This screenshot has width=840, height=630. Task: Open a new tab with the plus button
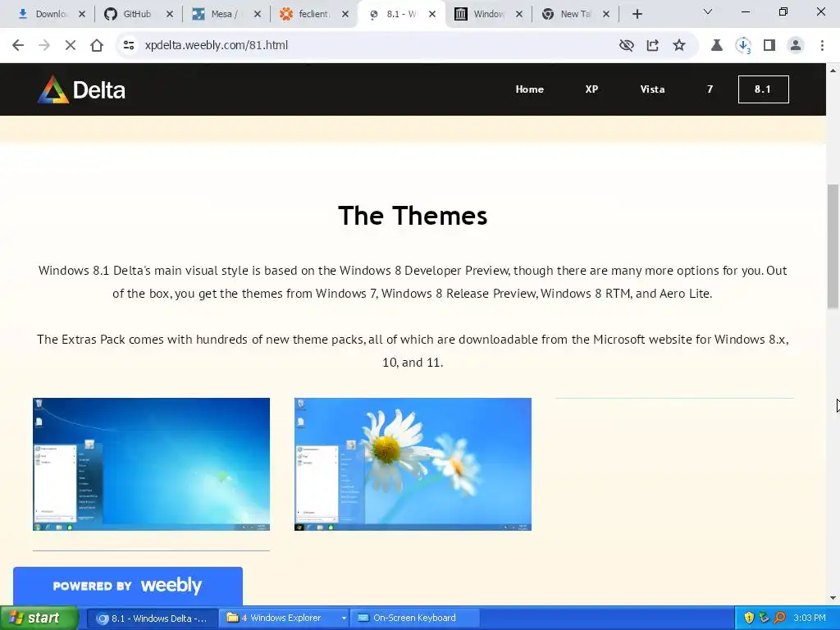pos(637,14)
